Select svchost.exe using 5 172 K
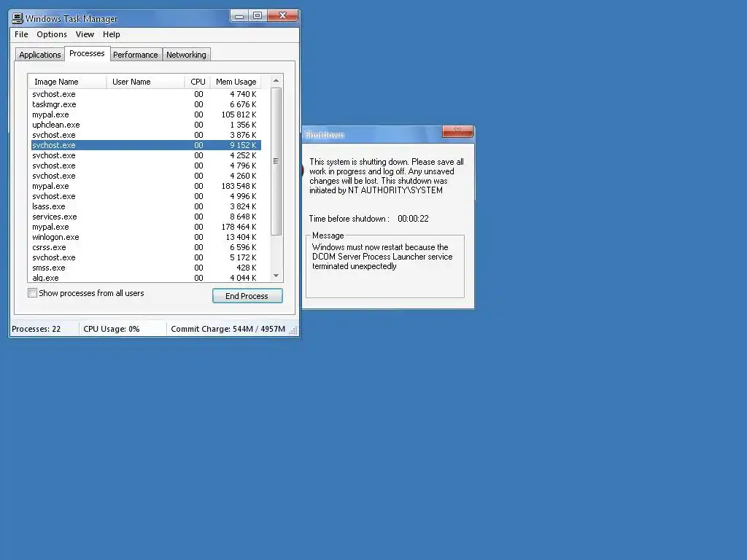The height and width of the screenshot is (560, 747). (x=146, y=257)
